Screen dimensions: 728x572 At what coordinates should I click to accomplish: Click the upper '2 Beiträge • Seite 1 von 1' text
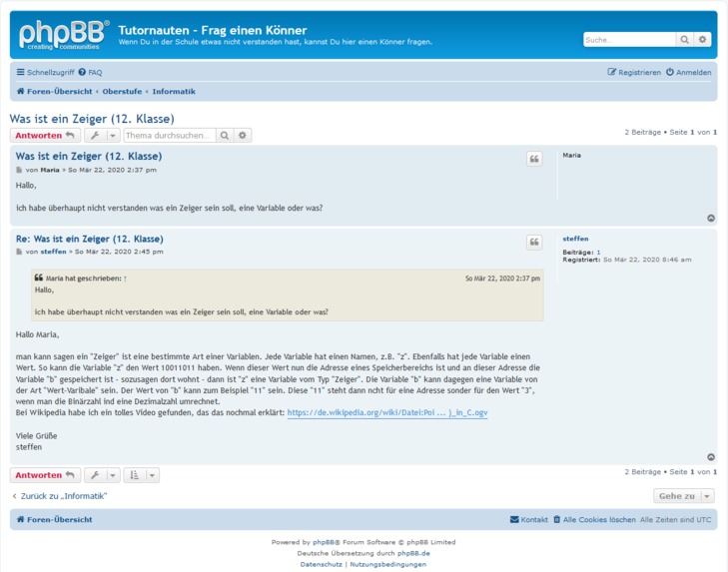coord(670,133)
